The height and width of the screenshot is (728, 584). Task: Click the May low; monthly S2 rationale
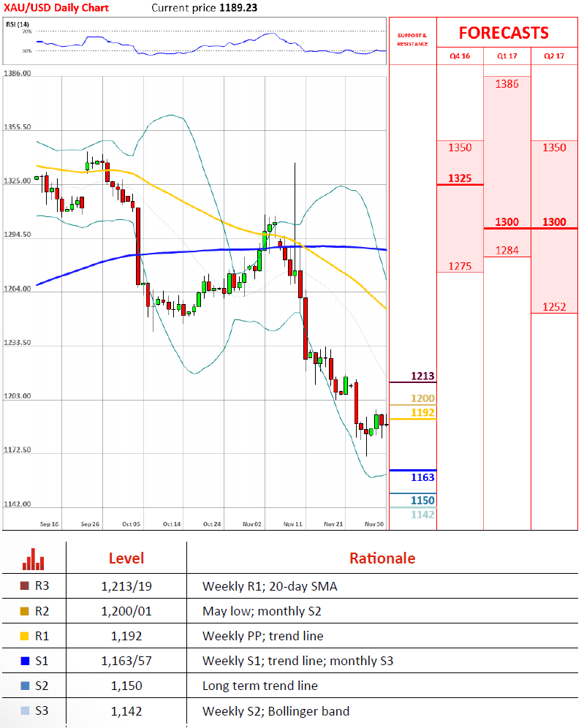click(x=262, y=611)
